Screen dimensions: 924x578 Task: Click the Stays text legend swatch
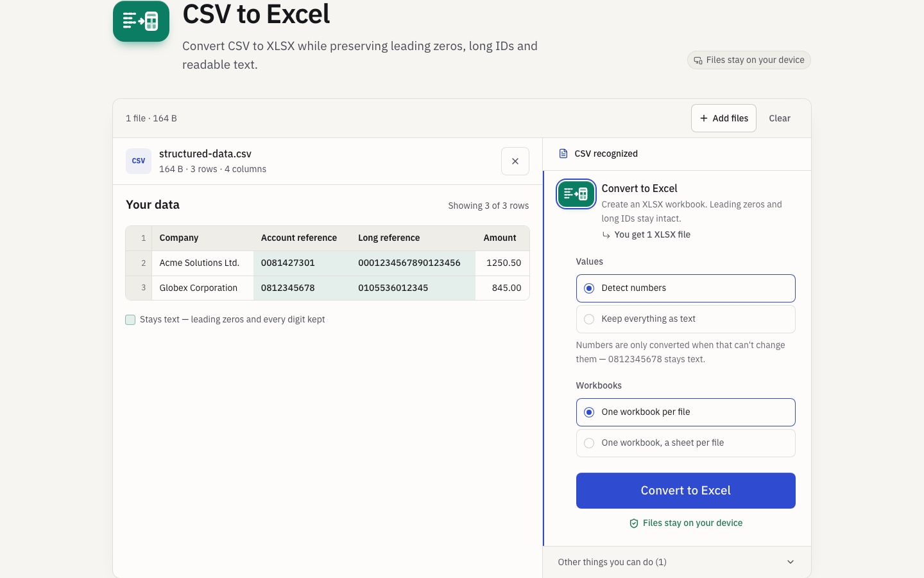130,320
